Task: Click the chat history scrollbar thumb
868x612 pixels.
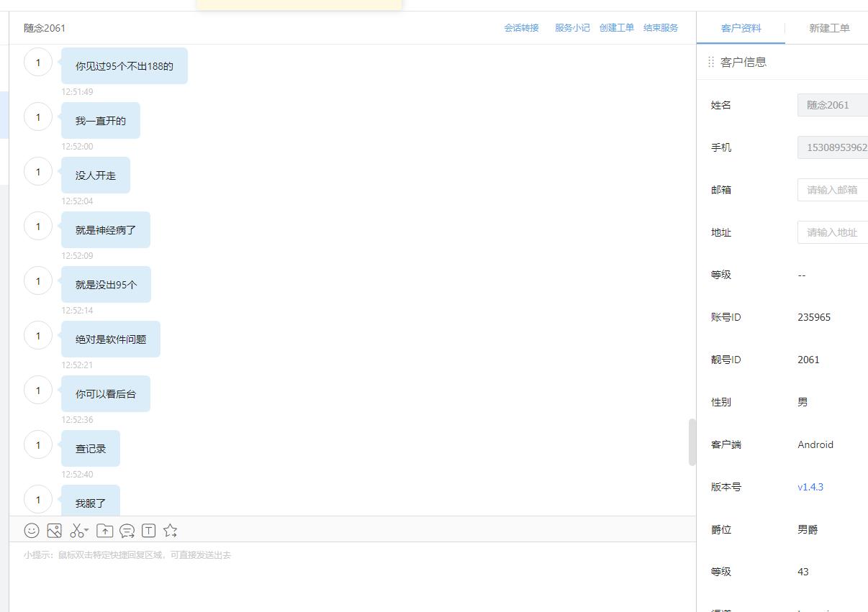Action: point(692,442)
